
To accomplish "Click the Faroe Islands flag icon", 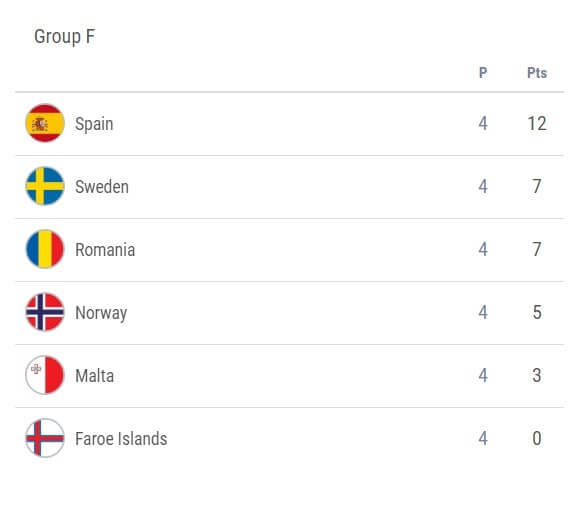I will coord(45,438).
